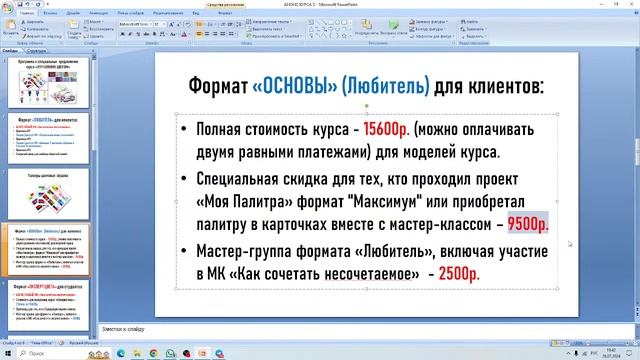Switch to the Анимация ribbon tab
This screenshot has width=640, height=360.
(98, 13)
